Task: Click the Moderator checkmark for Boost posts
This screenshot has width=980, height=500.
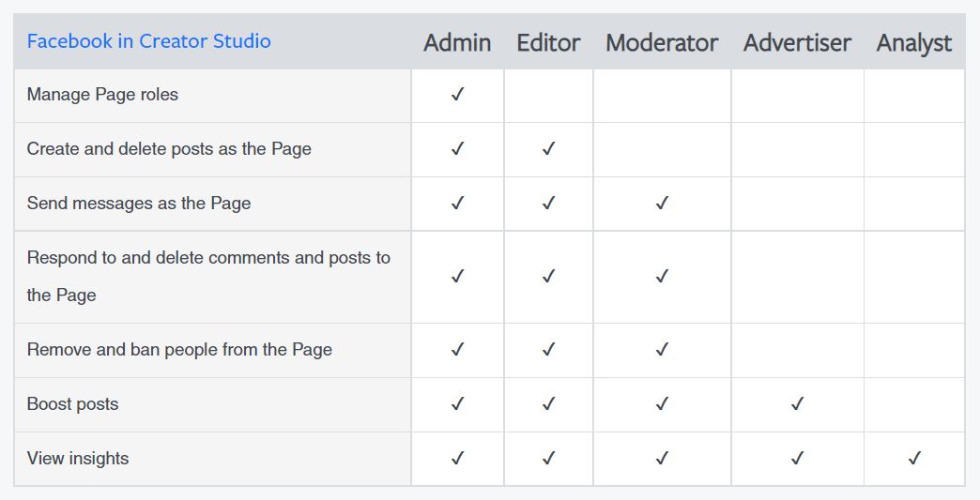Action: (x=662, y=404)
